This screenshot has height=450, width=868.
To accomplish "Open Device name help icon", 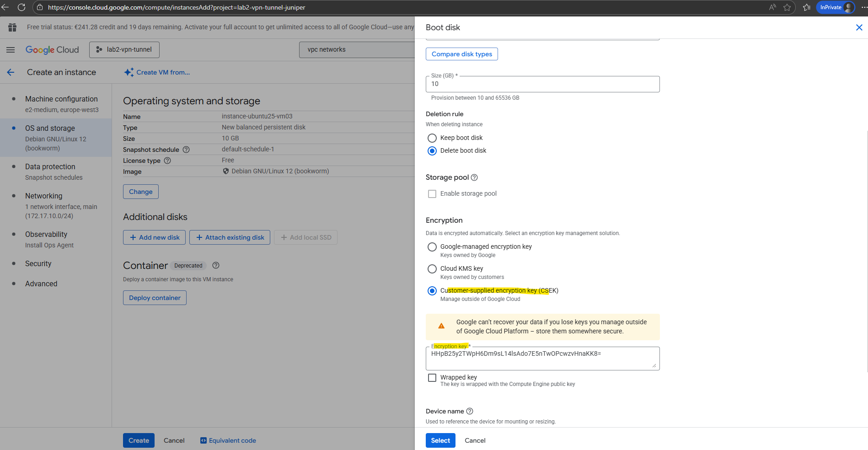I will tap(470, 411).
